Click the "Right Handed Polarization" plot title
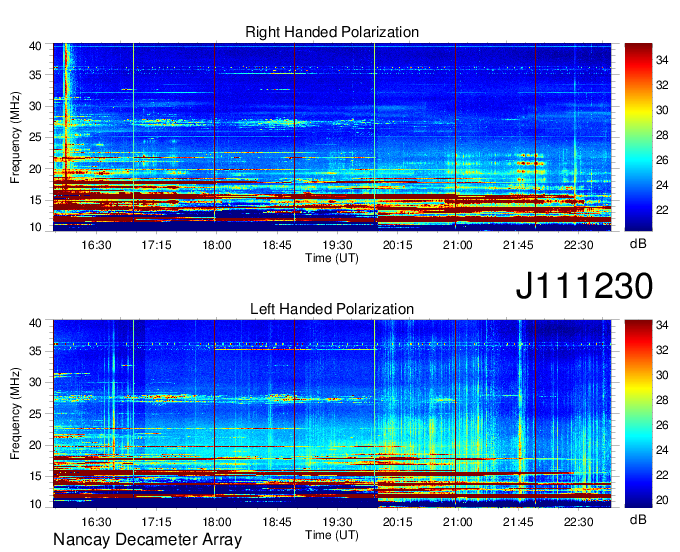680x552 pixels. [x=332, y=32]
